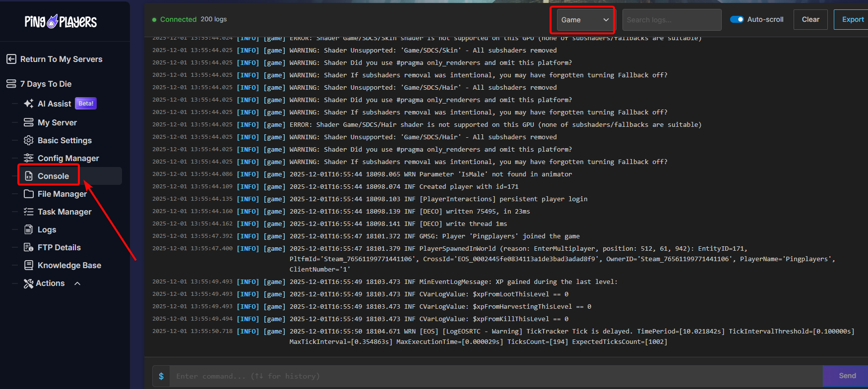This screenshot has height=389, width=868.
Task: Open AI Assist via its sparkle icon
Action: [x=29, y=104]
